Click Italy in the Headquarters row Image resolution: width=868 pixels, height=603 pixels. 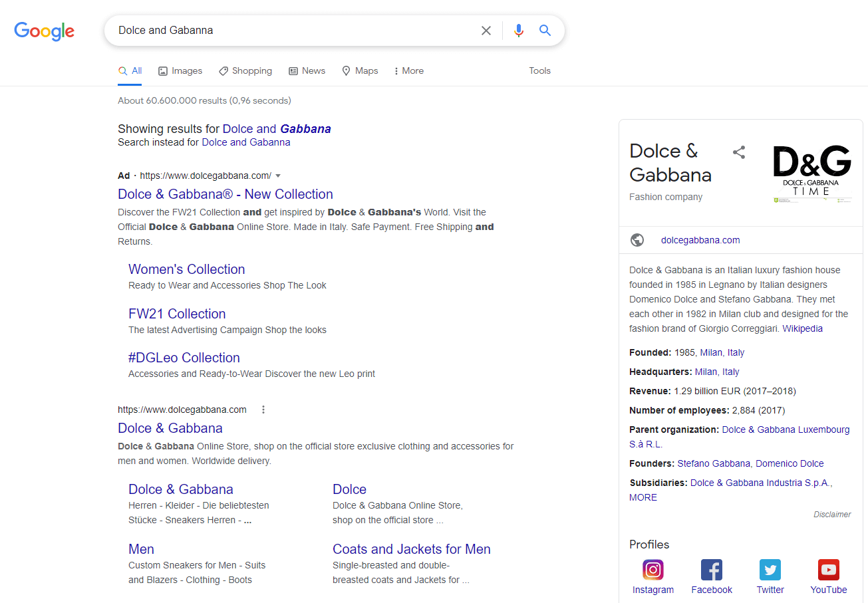click(x=731, y=372)
